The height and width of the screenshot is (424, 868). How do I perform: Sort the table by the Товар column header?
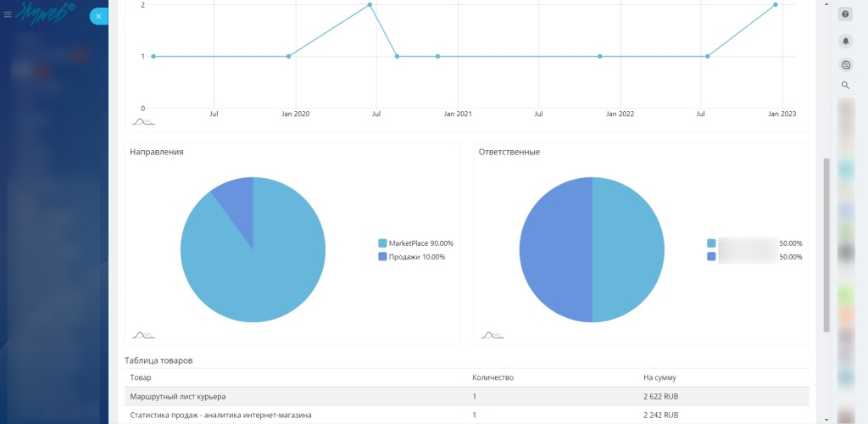click(141, 377)
